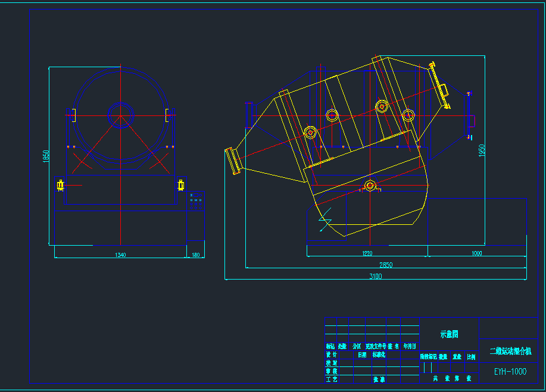Click the lower pivot bearing in side view
This screenshot has width=546, height=392.
point(370,186)
